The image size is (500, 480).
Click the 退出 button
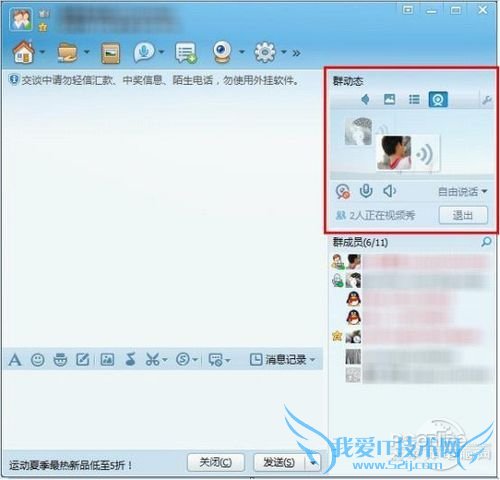click(463, 215)
